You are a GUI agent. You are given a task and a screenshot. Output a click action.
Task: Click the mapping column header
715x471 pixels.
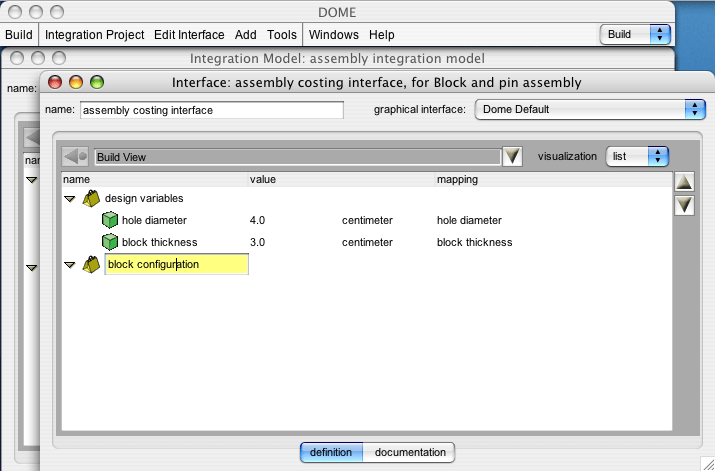point(554,180)
